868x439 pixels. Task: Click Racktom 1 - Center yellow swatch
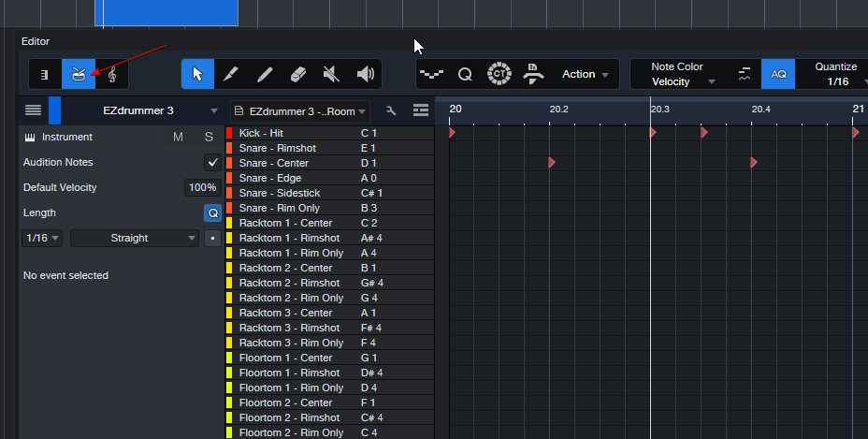click(229, 223)
